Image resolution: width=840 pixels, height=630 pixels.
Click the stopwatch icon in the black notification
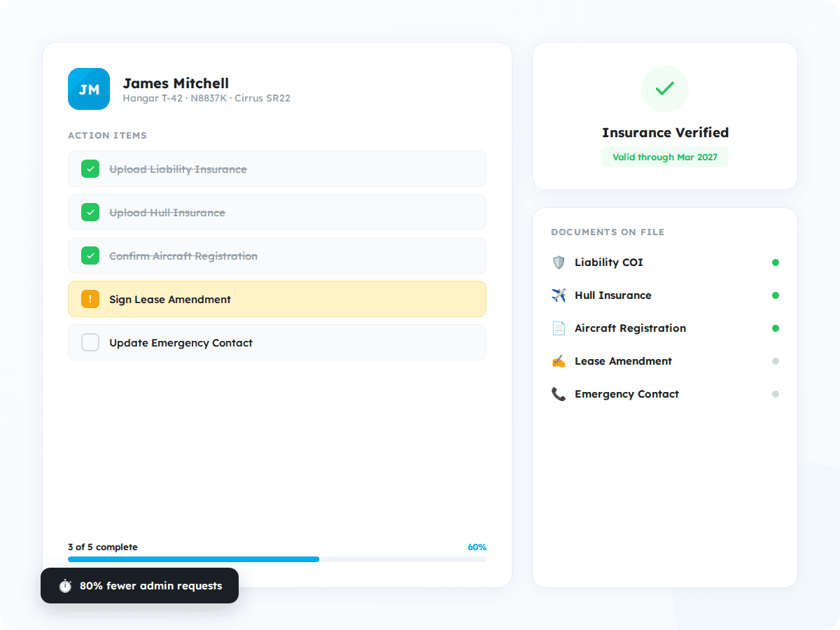[64, 586]
